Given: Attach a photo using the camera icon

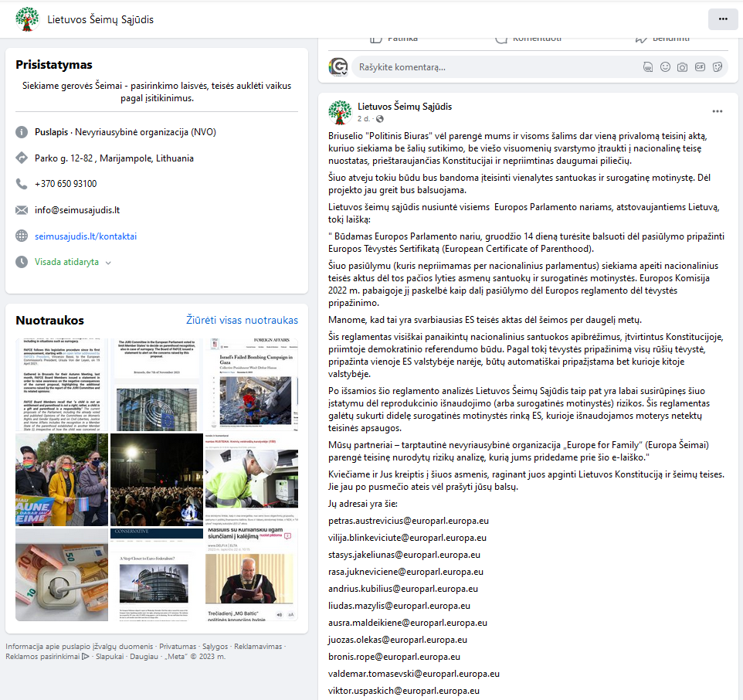Looking at the screenshot, I should [x=682, y=67].
